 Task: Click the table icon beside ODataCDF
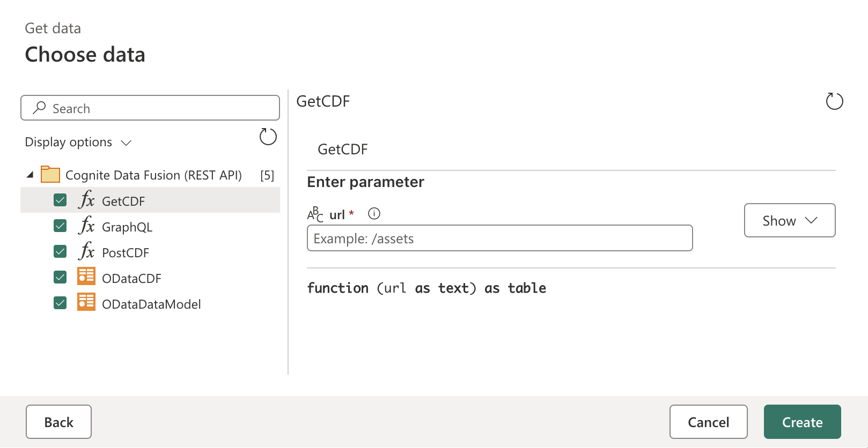pyautogui.click(x=86, y=277)
